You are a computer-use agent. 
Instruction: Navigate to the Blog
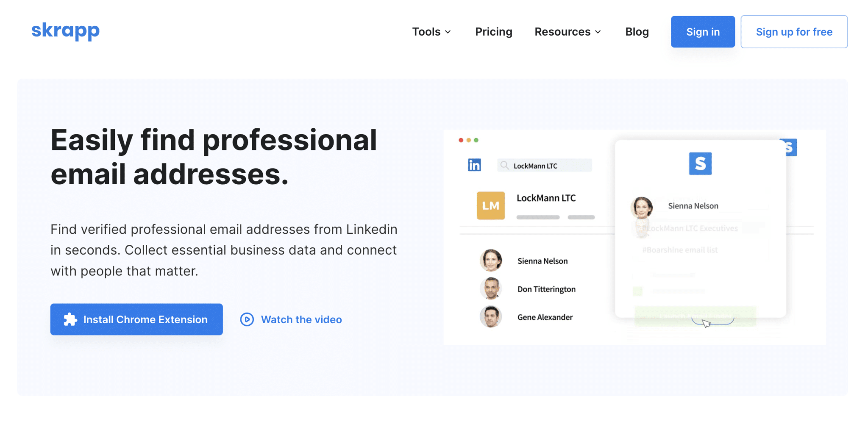click(637, 31)
